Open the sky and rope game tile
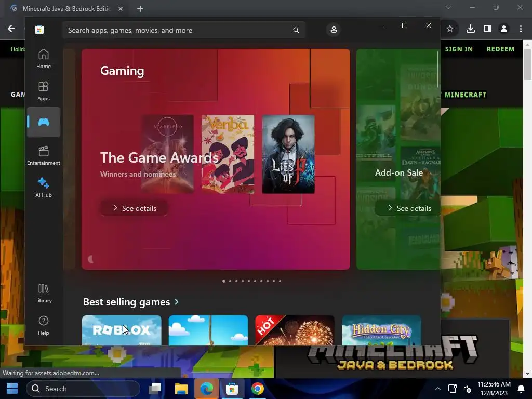 coord(208,330)
